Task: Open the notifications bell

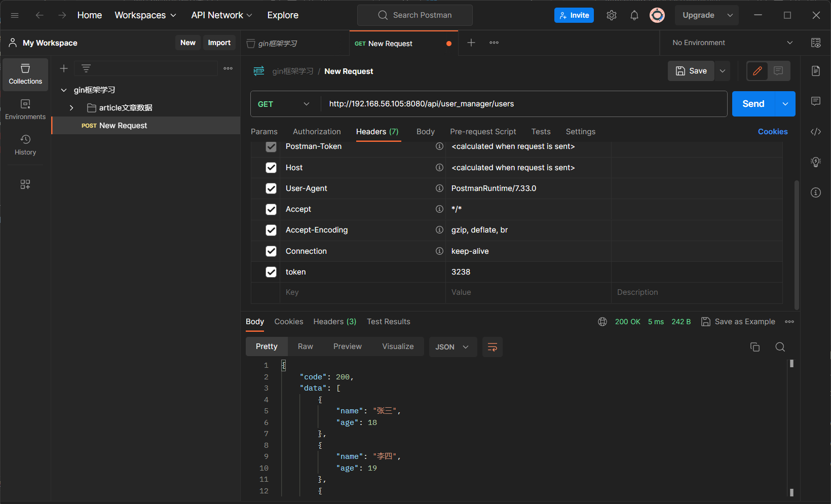Action: pos(634,15)
